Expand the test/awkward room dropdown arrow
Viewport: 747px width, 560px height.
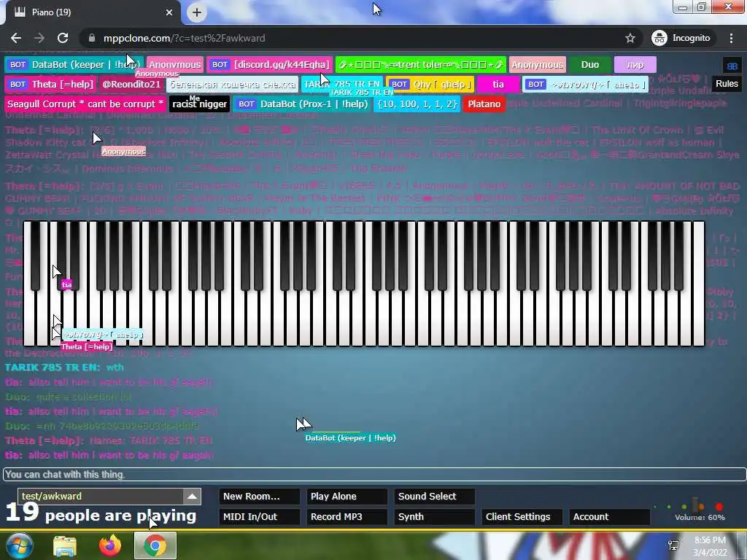[192, 496]
